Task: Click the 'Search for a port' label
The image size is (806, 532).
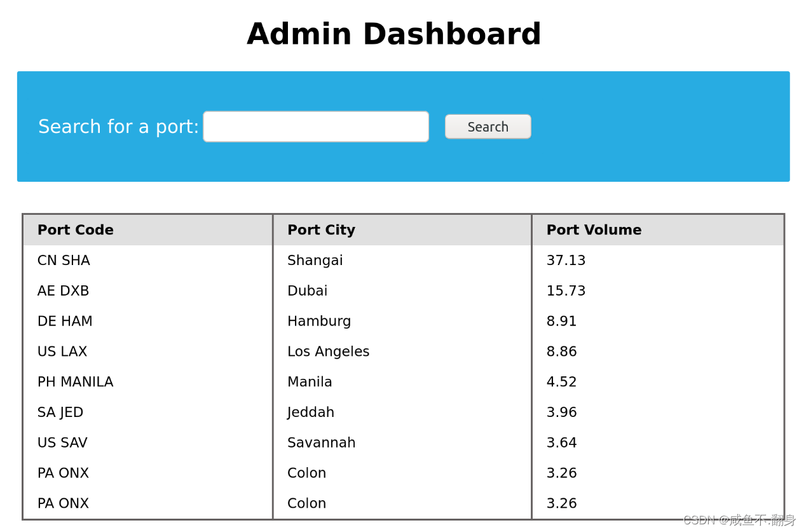Action: [x=118, y=126]
